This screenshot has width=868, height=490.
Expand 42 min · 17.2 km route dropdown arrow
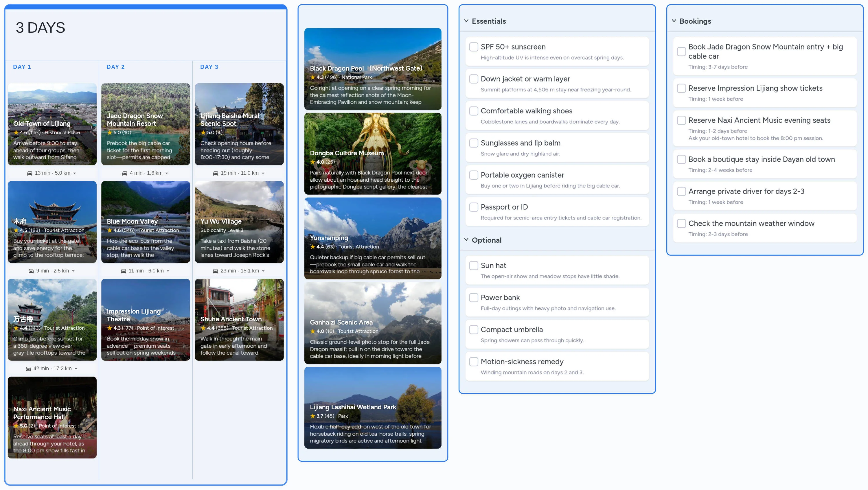pos(76,369)
